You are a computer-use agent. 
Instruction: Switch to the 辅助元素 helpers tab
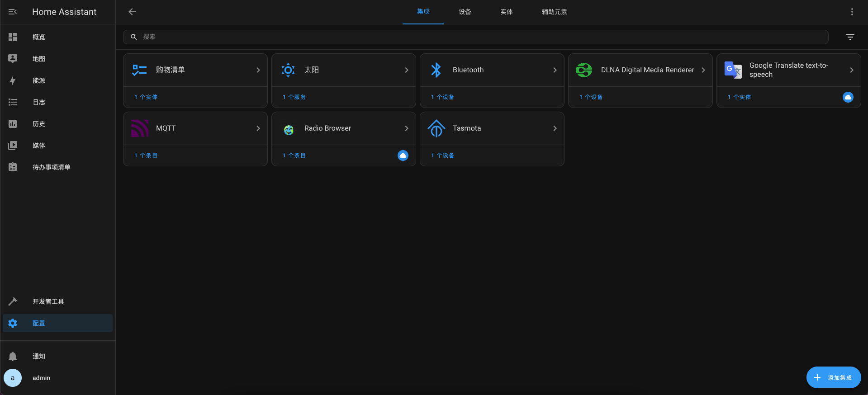(555, 12)
